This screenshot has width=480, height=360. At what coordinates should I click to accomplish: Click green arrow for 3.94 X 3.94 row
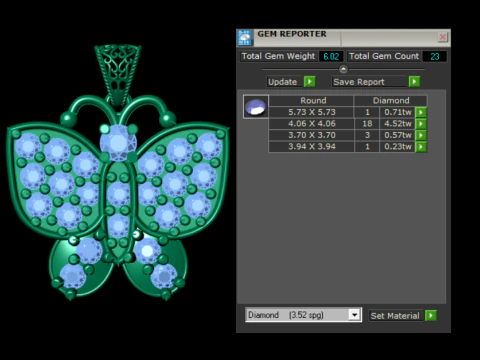tap(421, 147)
